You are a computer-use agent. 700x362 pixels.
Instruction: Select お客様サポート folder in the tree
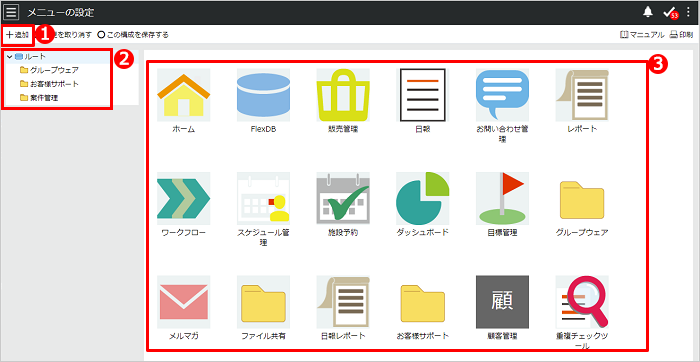pyautogui.click(x=49, y=84)
